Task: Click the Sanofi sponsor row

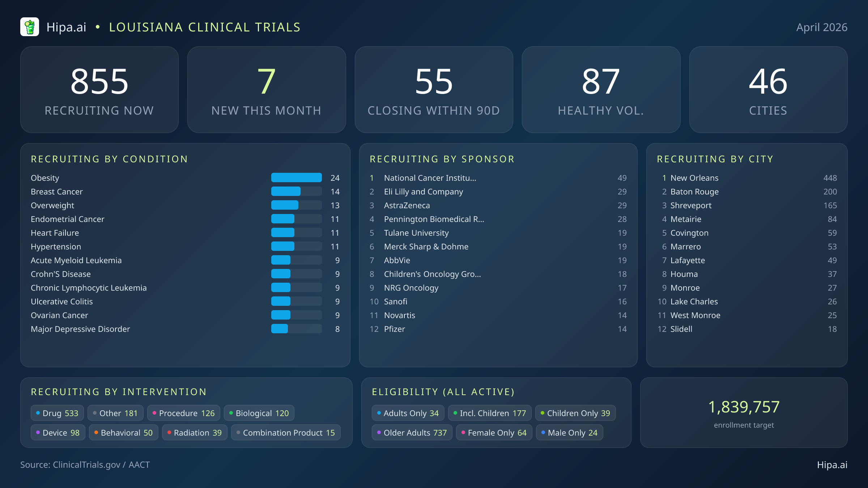Action: coord(498,301)
